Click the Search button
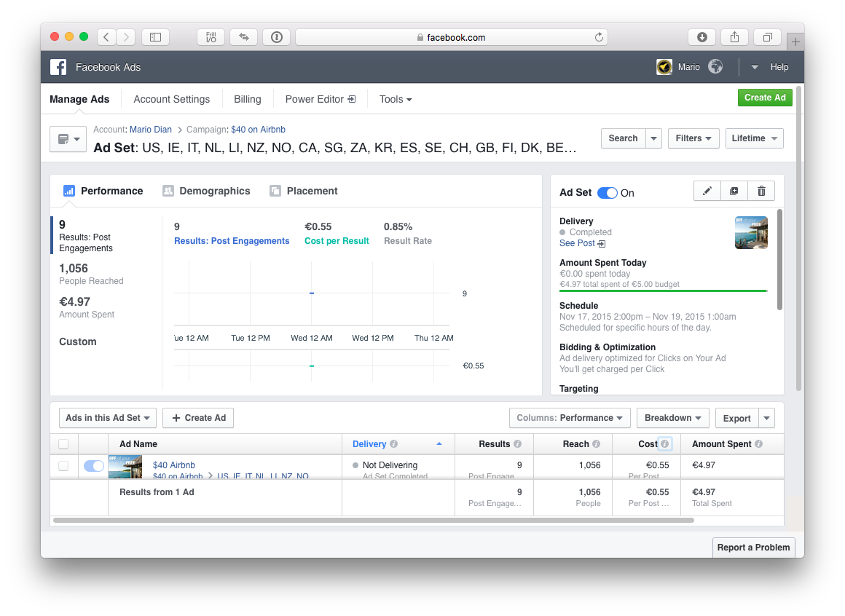Screen dimensions: 845x616 [x=623, y=138]
